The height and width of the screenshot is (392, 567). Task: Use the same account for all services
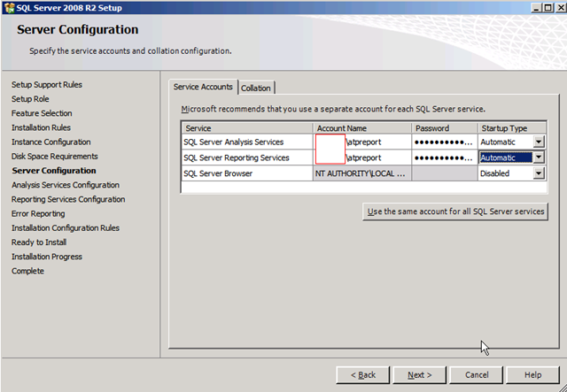point(456,211)
